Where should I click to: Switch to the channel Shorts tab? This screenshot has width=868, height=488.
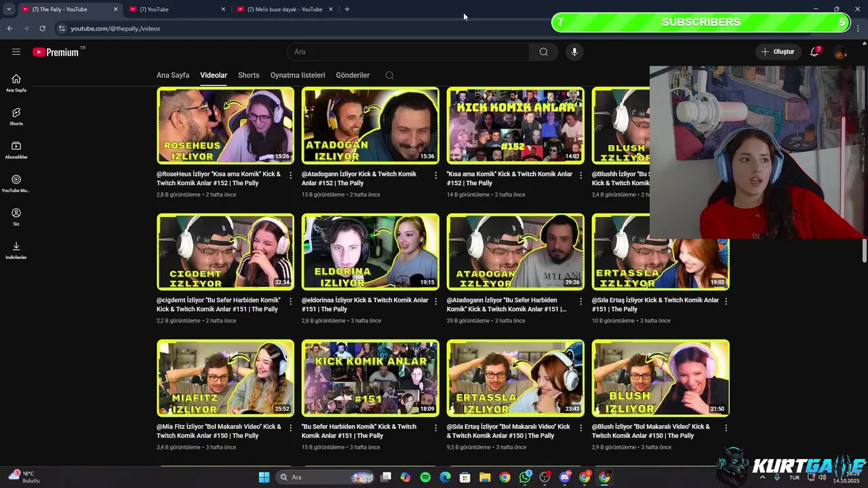tap(249, 75)
